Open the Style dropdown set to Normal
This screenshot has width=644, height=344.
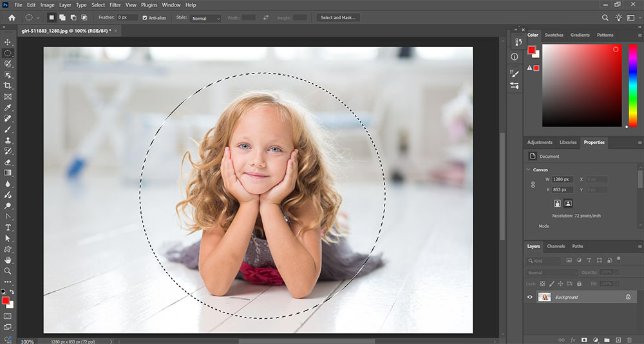[205, 18]
